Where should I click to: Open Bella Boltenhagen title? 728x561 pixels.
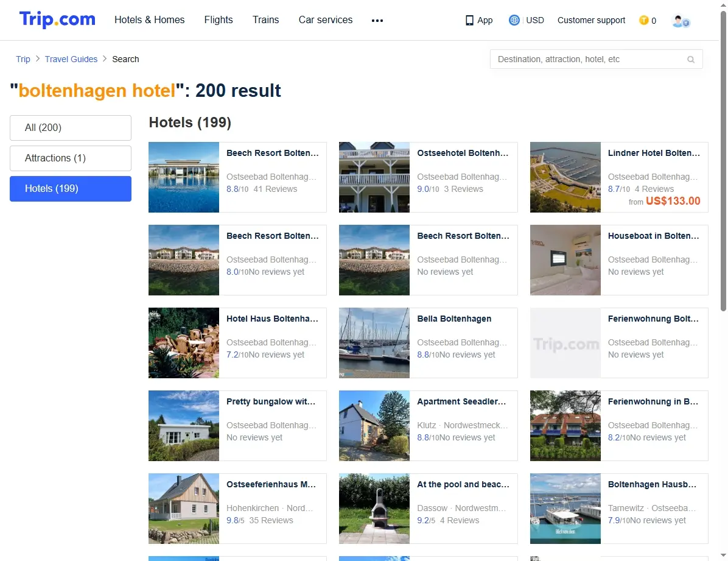pyautogui.click(x=454, y=319)
